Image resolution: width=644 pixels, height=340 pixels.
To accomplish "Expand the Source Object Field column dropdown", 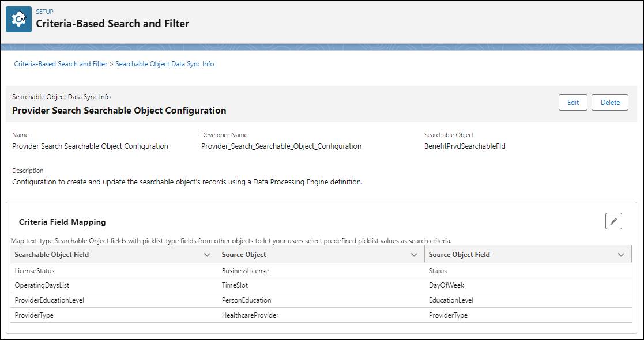I will pos(621,254).
